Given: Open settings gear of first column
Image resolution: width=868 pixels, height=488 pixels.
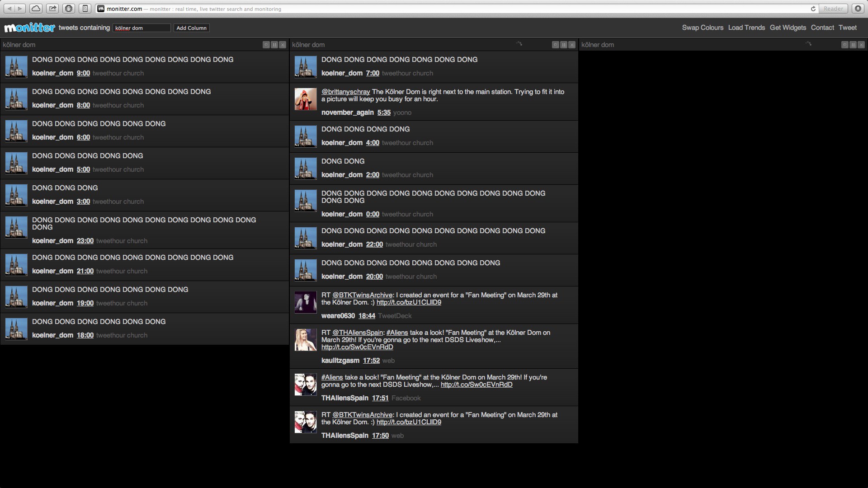Looking at the screenshot, I should 266,45.
